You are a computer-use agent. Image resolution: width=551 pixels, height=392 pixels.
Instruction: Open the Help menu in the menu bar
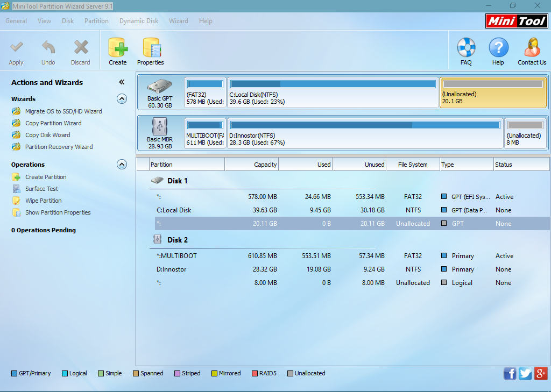tap(206, 21)
